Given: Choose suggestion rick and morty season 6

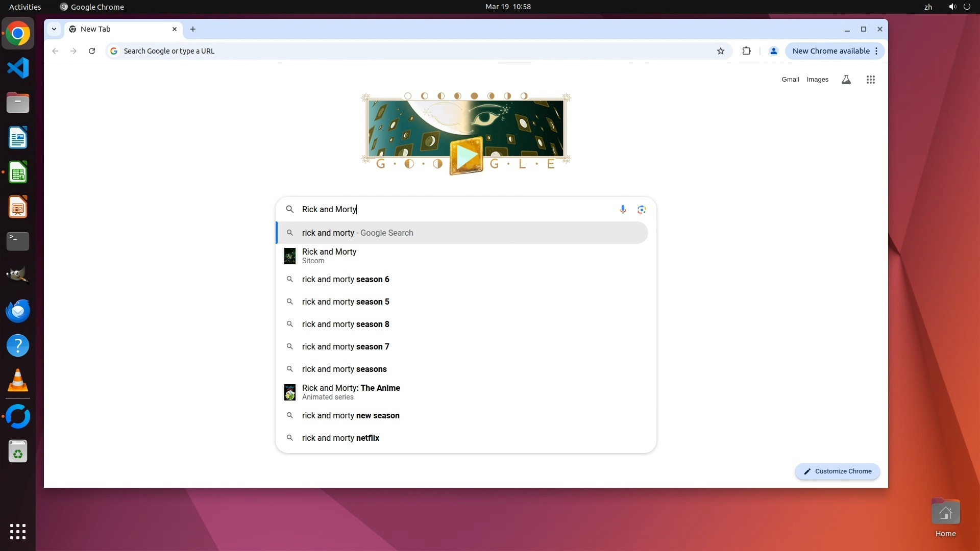Looking at the screenshot, I should click(x=346, y=280).
